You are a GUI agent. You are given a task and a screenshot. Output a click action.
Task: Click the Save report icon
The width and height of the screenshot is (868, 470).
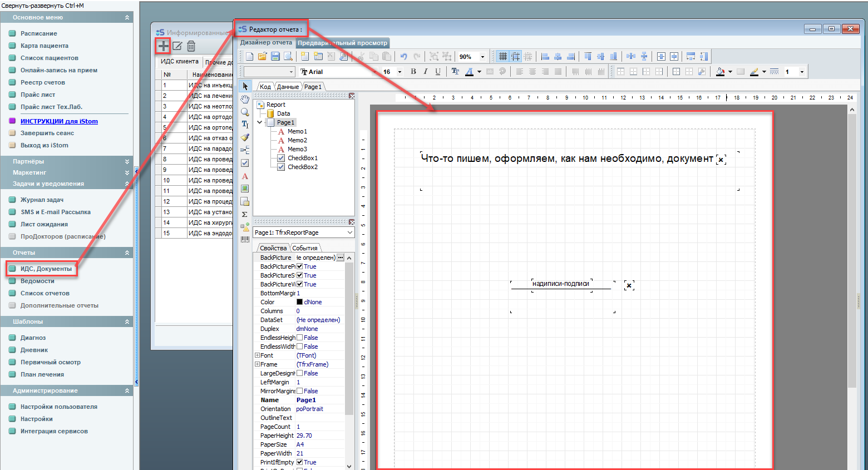[x=275, y=56]
